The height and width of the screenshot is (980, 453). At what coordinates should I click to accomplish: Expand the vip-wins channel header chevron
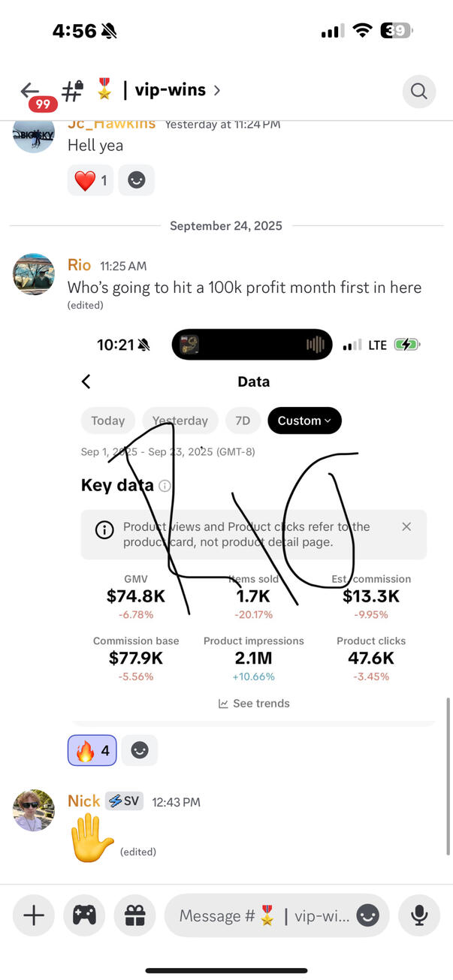pyautogui.click(x=217, y=91)
